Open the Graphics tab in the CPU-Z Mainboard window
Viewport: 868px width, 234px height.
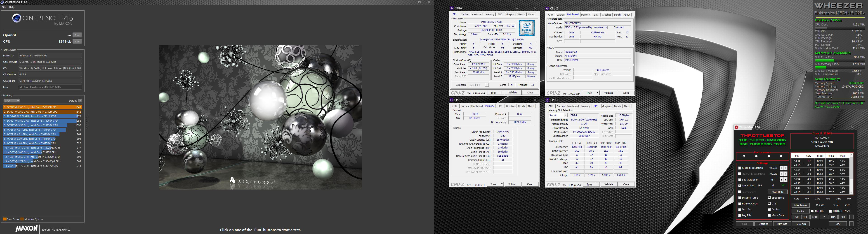[606, 14]
